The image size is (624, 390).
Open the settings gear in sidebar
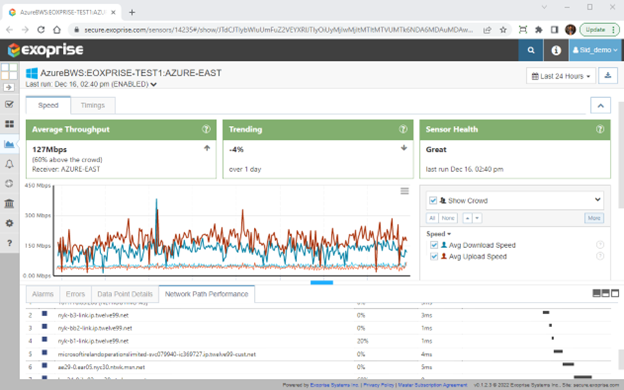click(9, 223)
